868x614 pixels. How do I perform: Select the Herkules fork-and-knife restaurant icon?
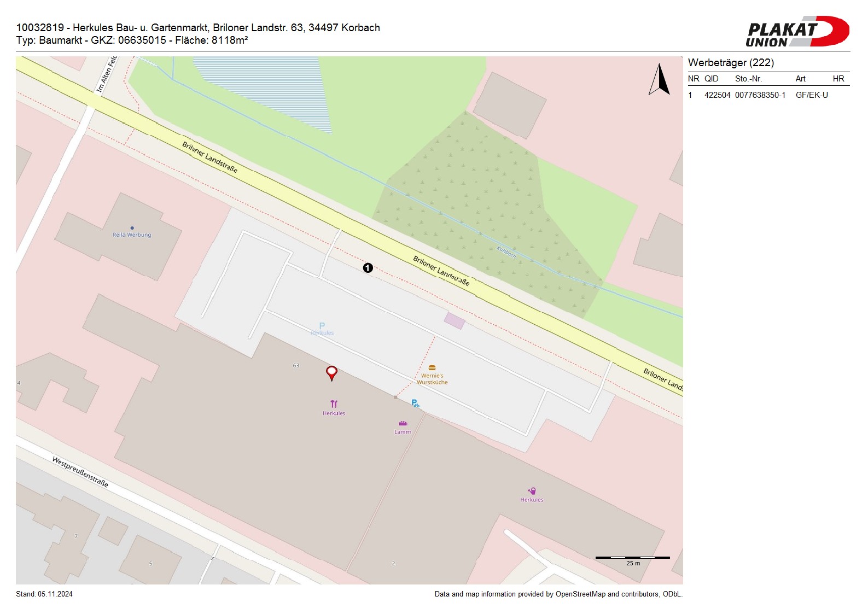point(334,404)
